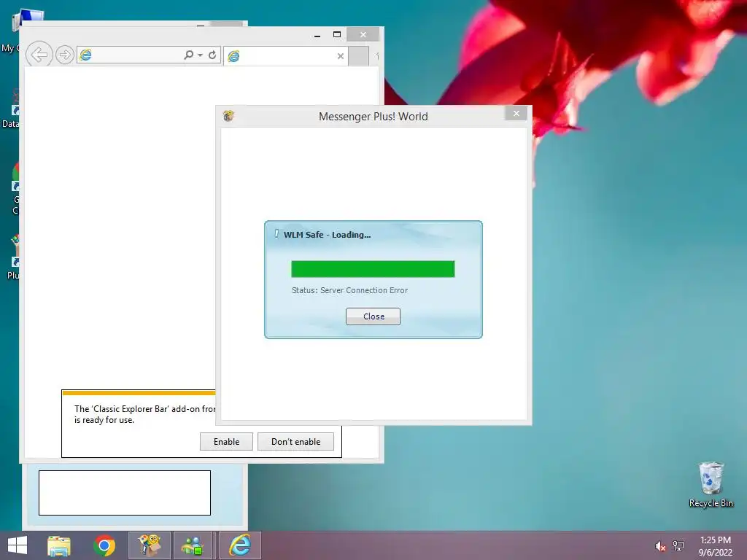Click the refresh icon in address bar

[x=212, y=55]
